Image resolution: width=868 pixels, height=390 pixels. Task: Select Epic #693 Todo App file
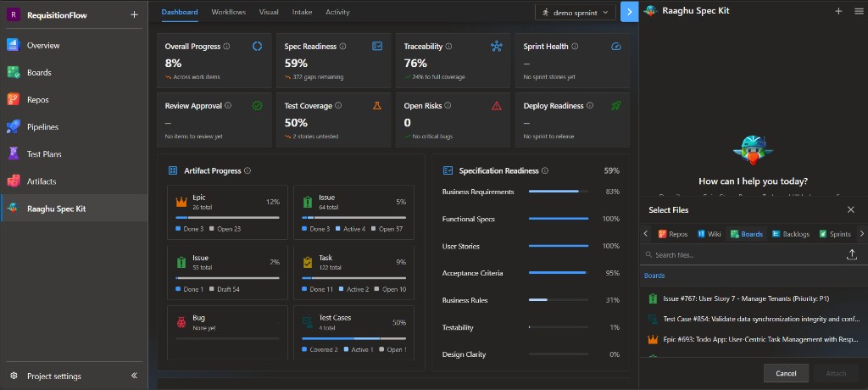pyautogui.click(x=754, y=339)
